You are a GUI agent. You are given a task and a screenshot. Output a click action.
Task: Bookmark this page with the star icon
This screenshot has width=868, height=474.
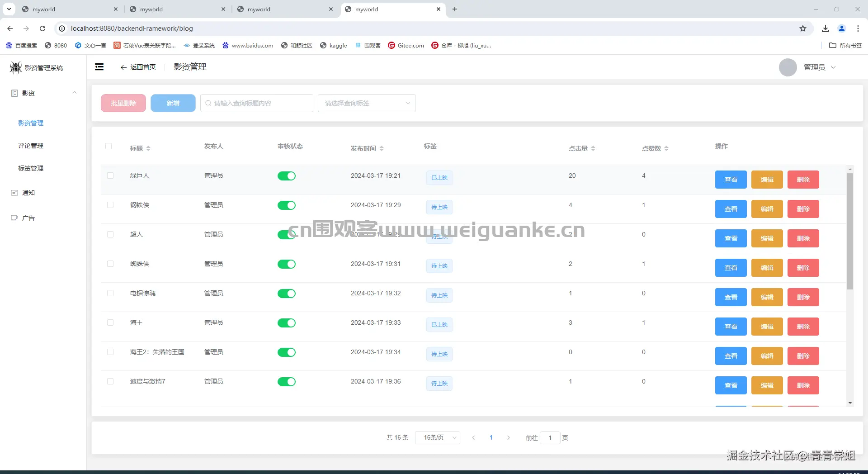click(x=803, y=28)
